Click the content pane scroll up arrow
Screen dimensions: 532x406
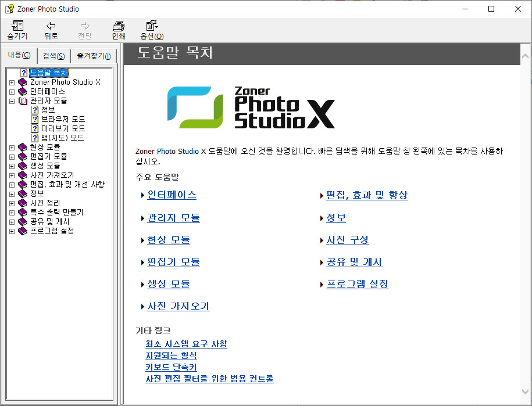click(x=525, y=56)
